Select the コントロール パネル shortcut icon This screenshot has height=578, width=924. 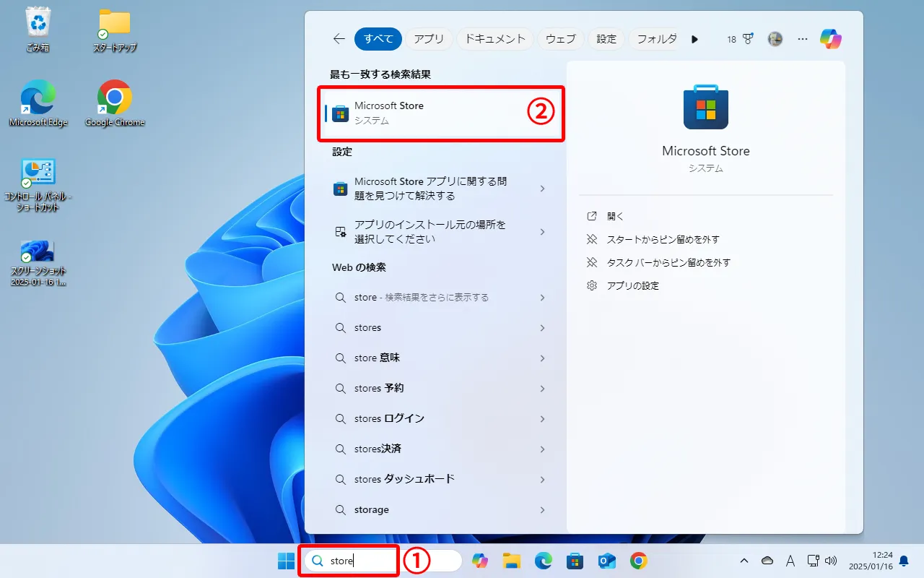point(38,185)
